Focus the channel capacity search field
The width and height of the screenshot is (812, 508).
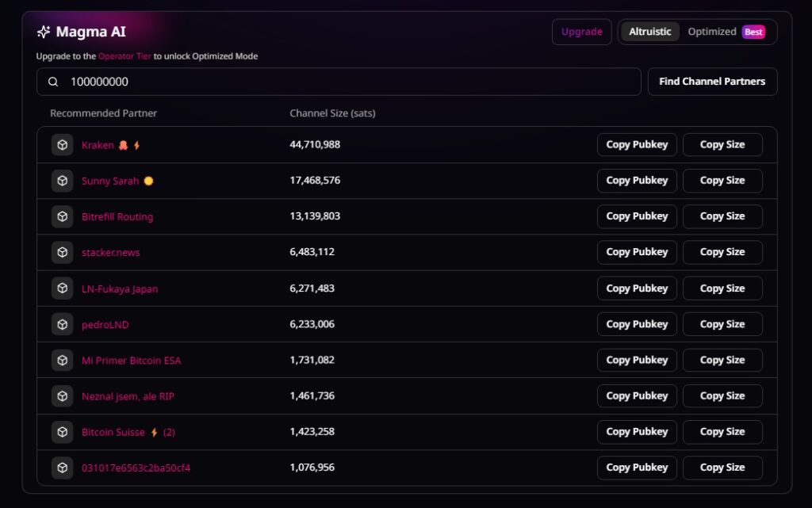point(339,82)
